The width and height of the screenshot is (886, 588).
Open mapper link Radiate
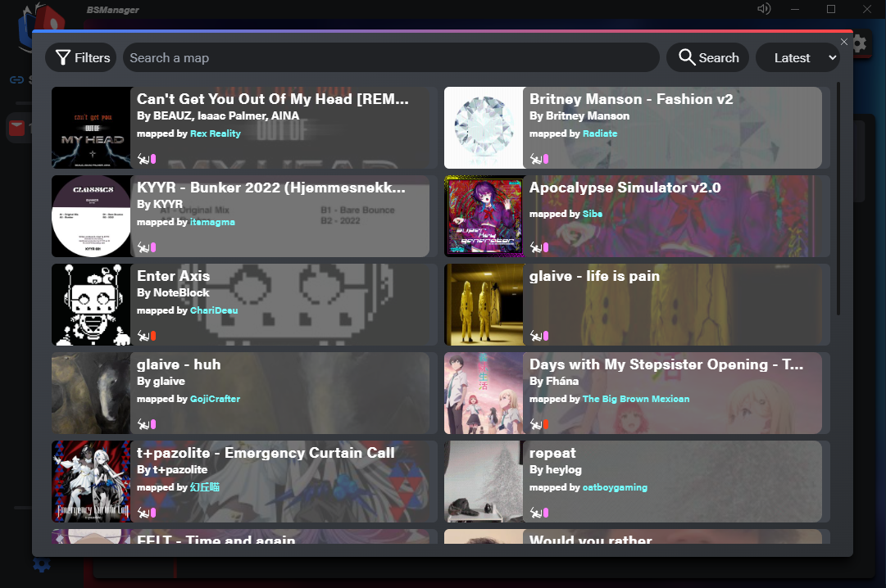600,133
